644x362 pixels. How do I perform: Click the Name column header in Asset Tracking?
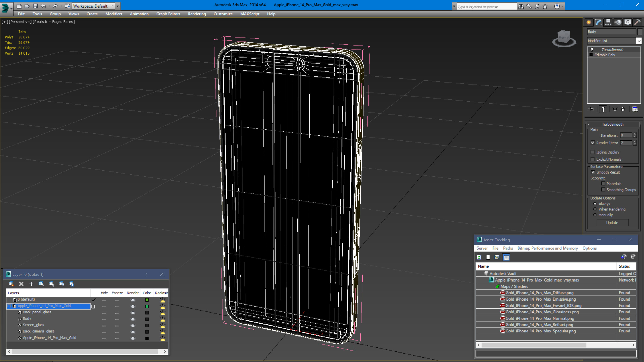(x=546, y=266)
